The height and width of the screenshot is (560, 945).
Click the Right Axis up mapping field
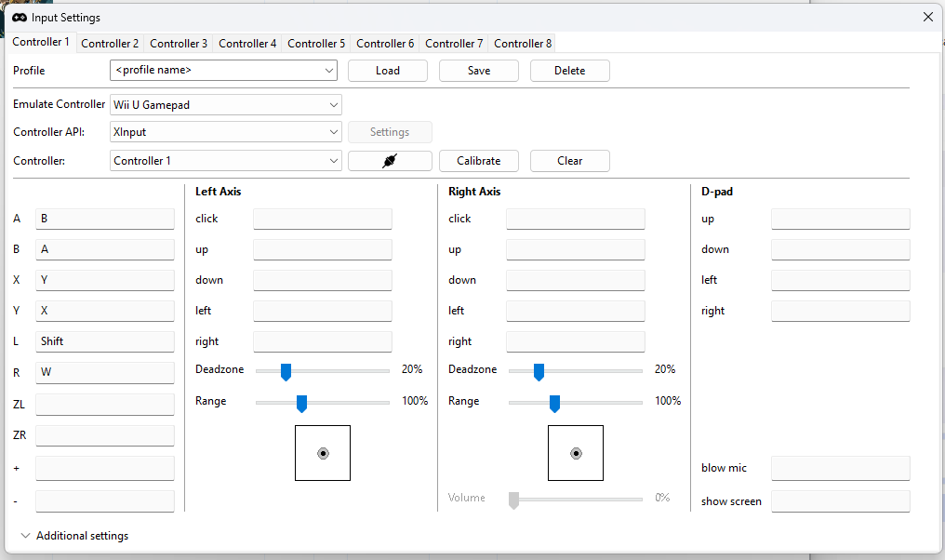click(576, 249)
